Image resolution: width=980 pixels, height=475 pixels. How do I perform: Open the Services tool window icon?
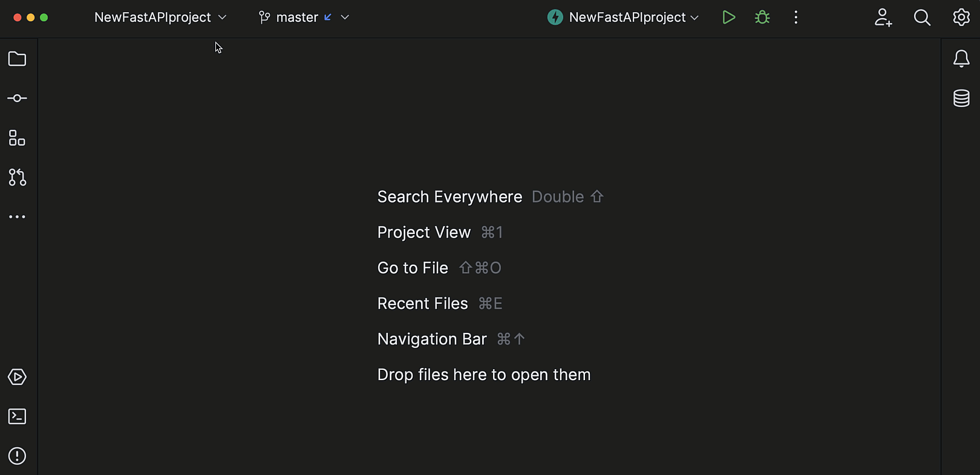tap(17, 377)
